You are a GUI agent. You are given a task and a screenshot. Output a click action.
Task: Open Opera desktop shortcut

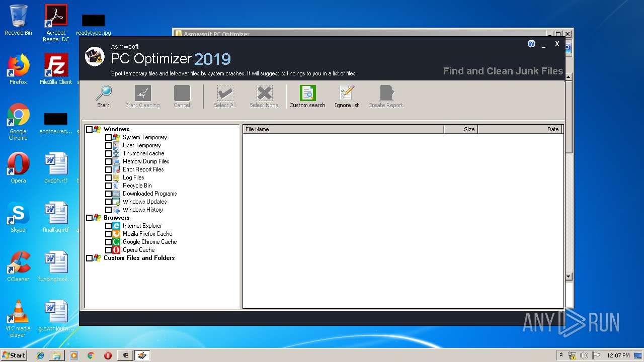(x=18, y=168)
